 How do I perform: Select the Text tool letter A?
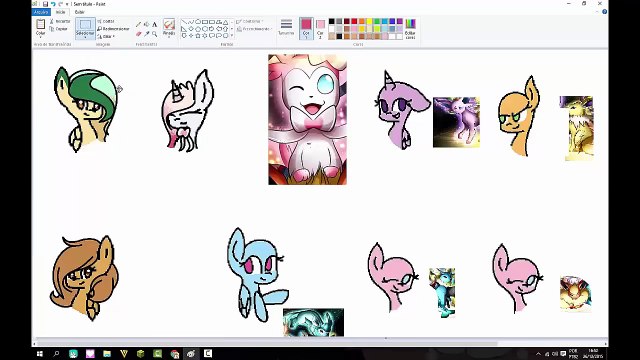click(x=154, y=25)
